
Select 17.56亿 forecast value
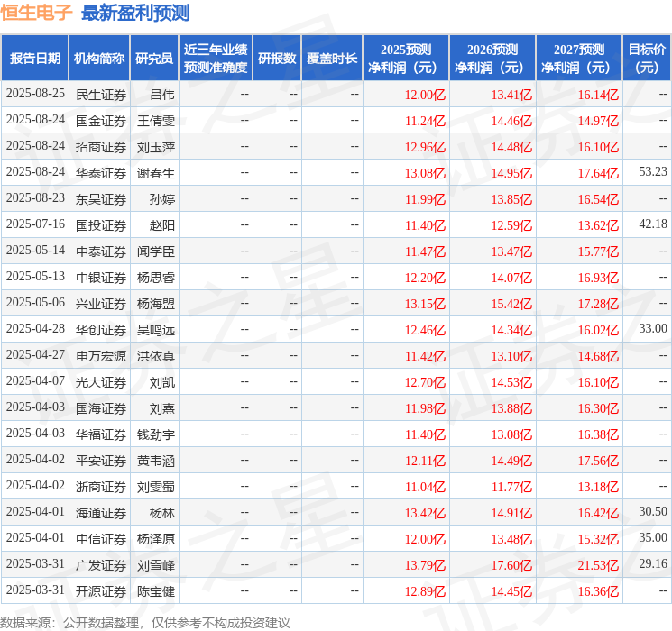598,461
